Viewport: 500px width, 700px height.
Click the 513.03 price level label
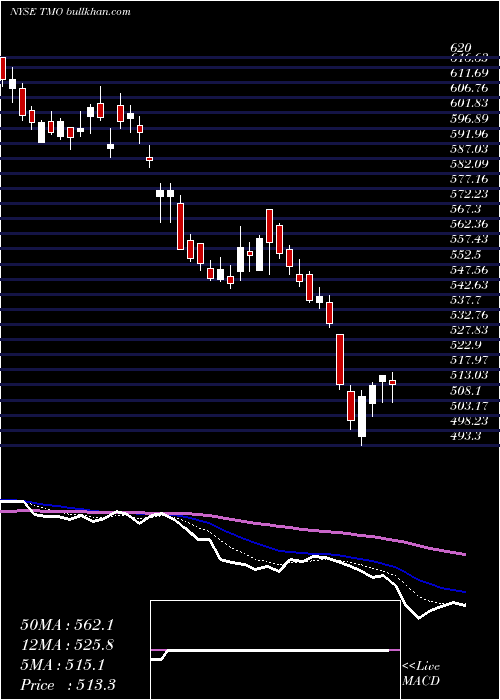[x=468, y=375]
